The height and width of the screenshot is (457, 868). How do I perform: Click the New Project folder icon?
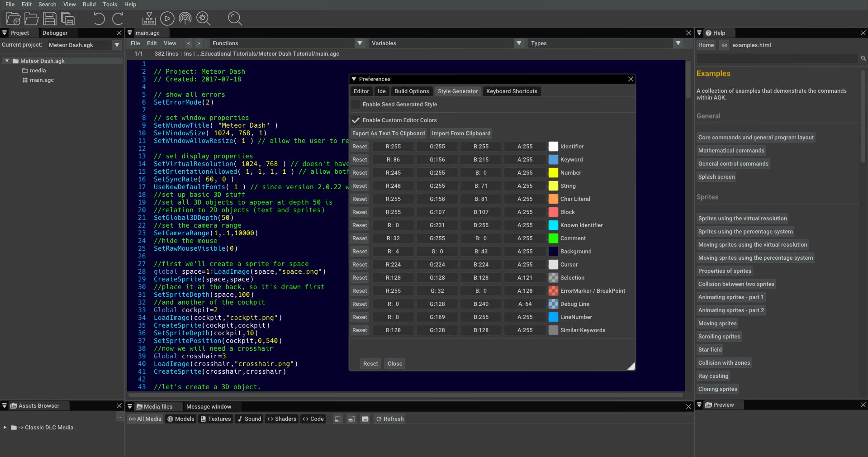(x=13, y=19)
